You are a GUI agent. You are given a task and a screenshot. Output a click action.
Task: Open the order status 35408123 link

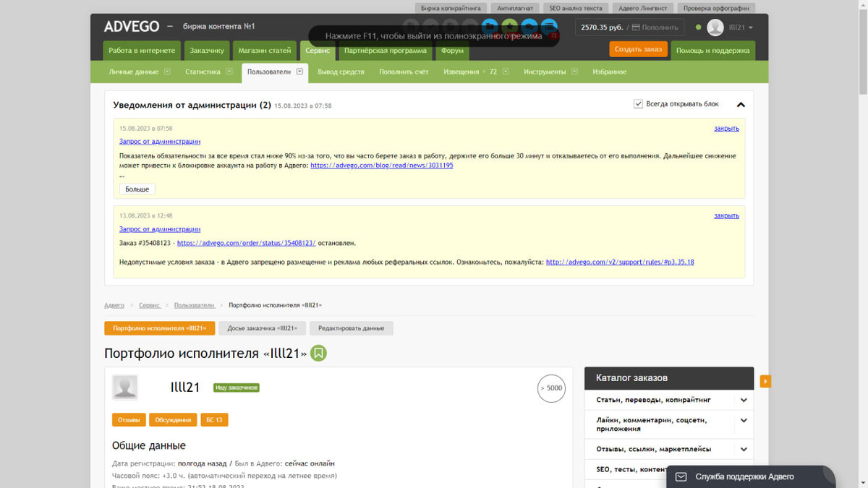246,243
